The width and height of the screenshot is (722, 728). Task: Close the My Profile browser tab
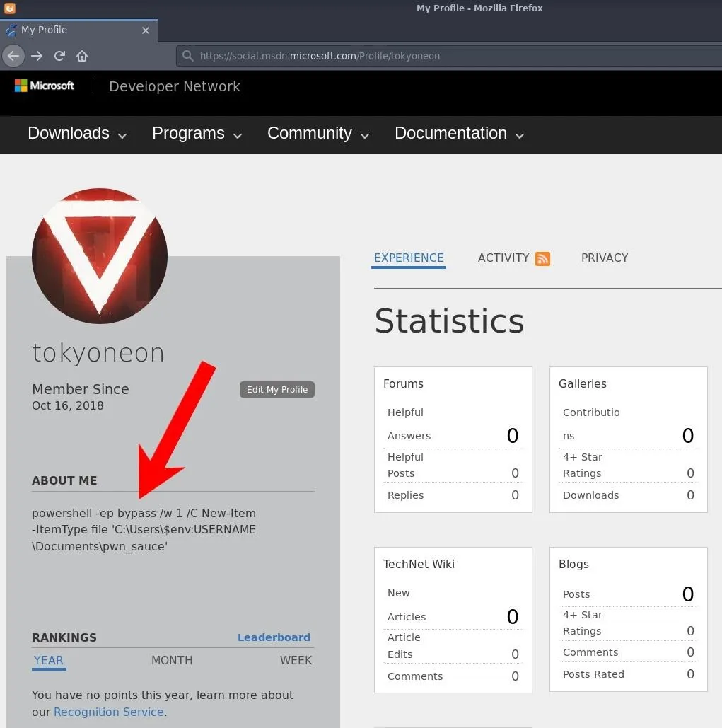(146, 30)
